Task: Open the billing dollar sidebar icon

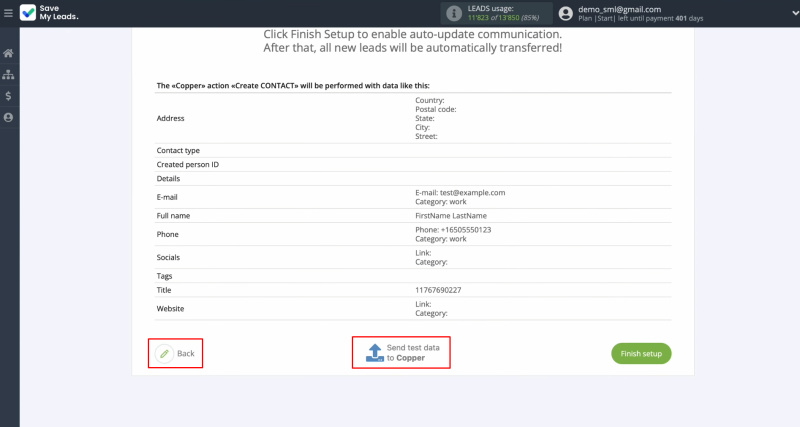Action: (8, 96)
